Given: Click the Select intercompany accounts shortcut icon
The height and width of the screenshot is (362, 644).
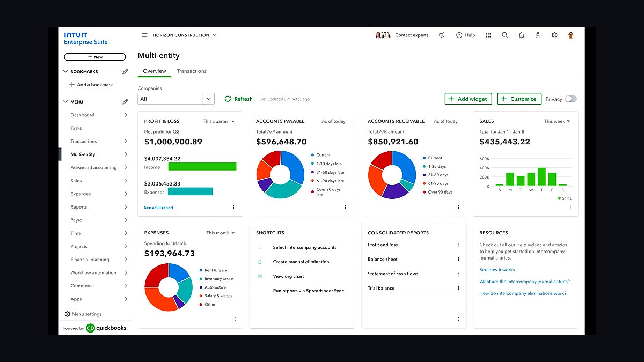Looking at the screenshot, I should click(x=260, y=247).
